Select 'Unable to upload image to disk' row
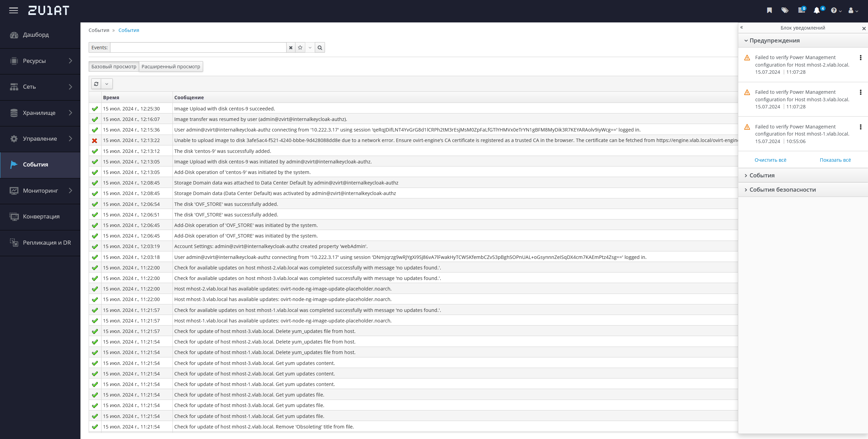Viewport: 868px width, 439px height. [413, 140]
